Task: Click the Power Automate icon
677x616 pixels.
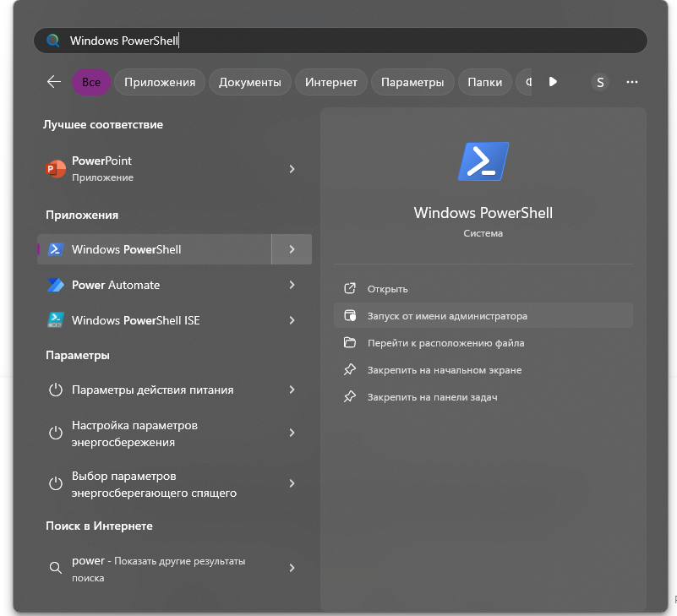Action: [x=56, y=285]
